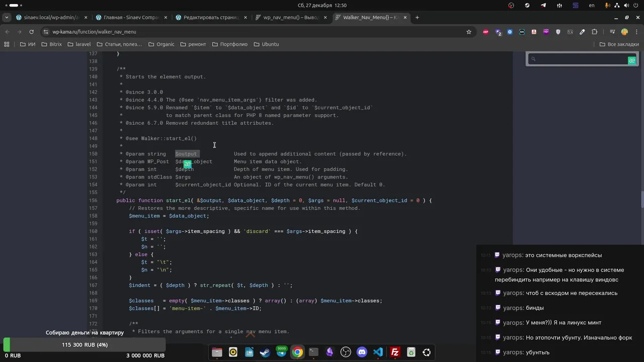
Task: Switch to the 'Главная - Sinaev Compa' tab
Action: [131, 17]
